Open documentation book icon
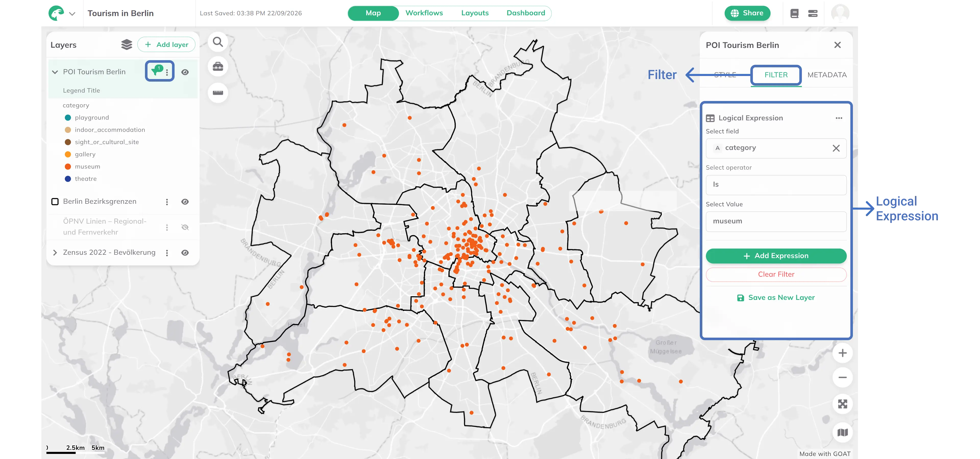The image size is (980, 459). coord(794,14)
